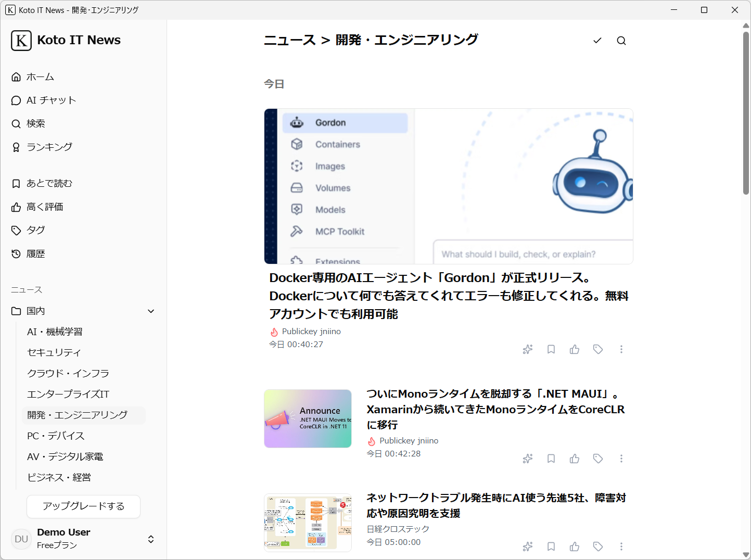The image size is (751, 560).
Task: Click Publickey jniino source under MAUI article
Action: pos(409,441)
